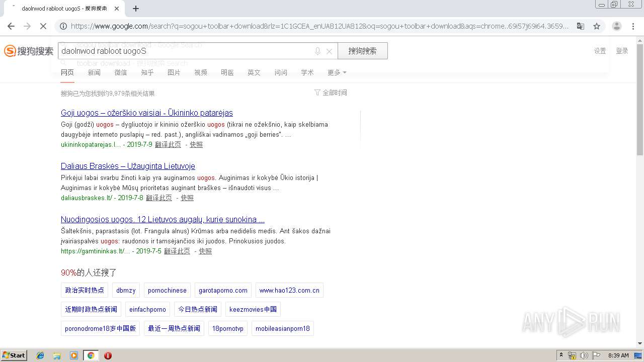
Task: Open the Windows Start menu
Action: coord(14,355)
